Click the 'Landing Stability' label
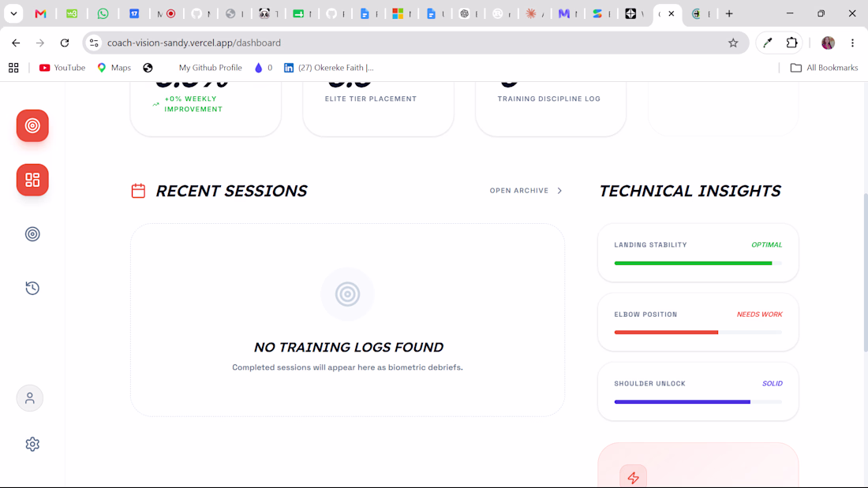868x488 pixels. click(x=650, y=244)
